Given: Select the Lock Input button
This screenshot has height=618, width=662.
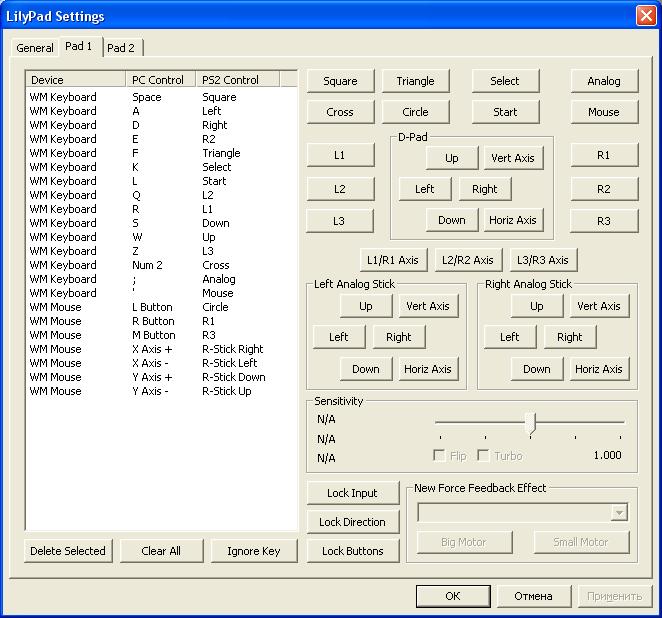Looking at the screenshot, I should pos(352,493).
